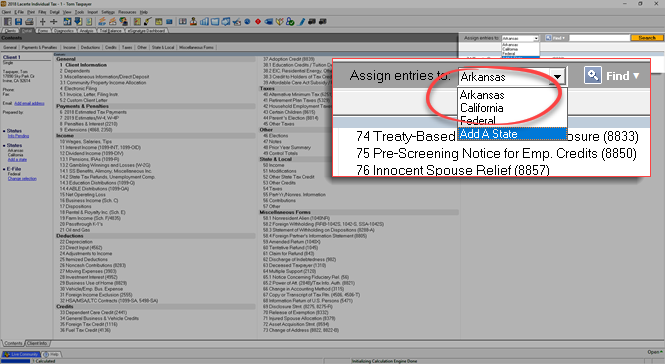Switch to the Analysis tab
This screenshot has height=364, width=665.
[x=87, y=31]
